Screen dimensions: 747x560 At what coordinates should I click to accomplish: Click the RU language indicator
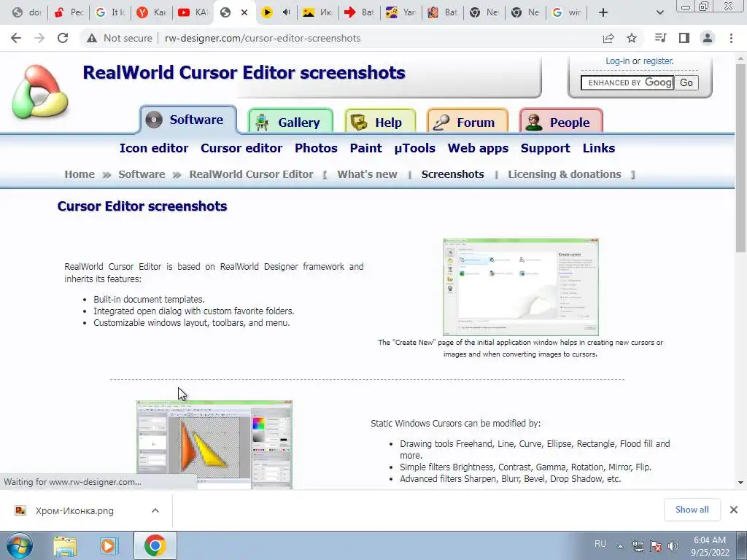point(600,544)
